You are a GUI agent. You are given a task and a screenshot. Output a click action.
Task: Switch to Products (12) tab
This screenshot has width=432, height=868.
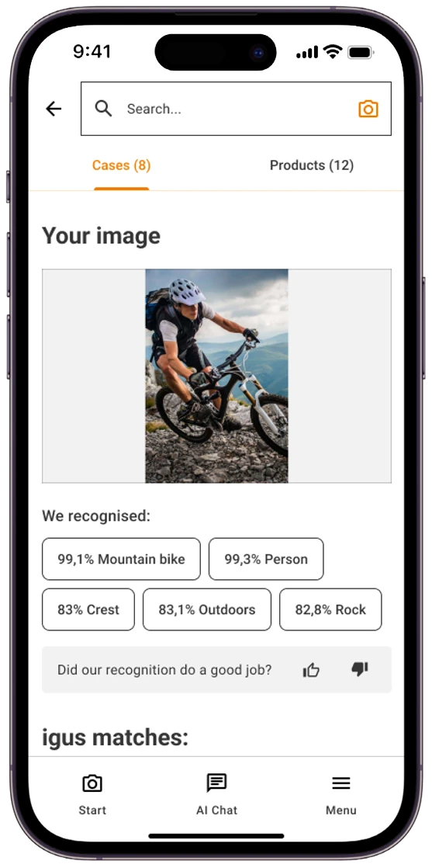click(312, 165)
